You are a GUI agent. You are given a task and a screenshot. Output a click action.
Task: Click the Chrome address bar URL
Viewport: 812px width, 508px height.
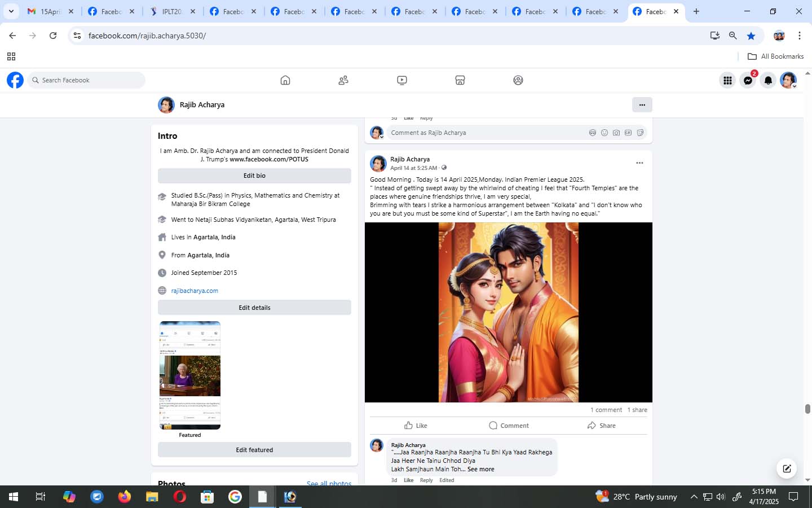[147, 36]
